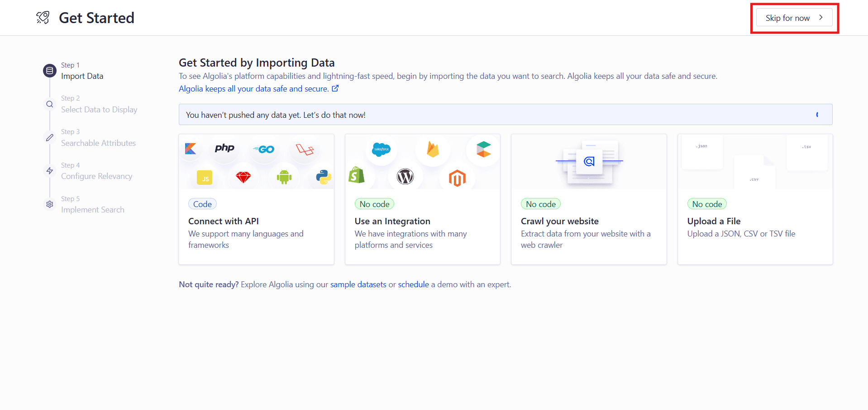Image resolution: width=868 pixels, height=410 pixels.
Task: Select Step 2 Select Data to Display
Action: tap(99, 109)
